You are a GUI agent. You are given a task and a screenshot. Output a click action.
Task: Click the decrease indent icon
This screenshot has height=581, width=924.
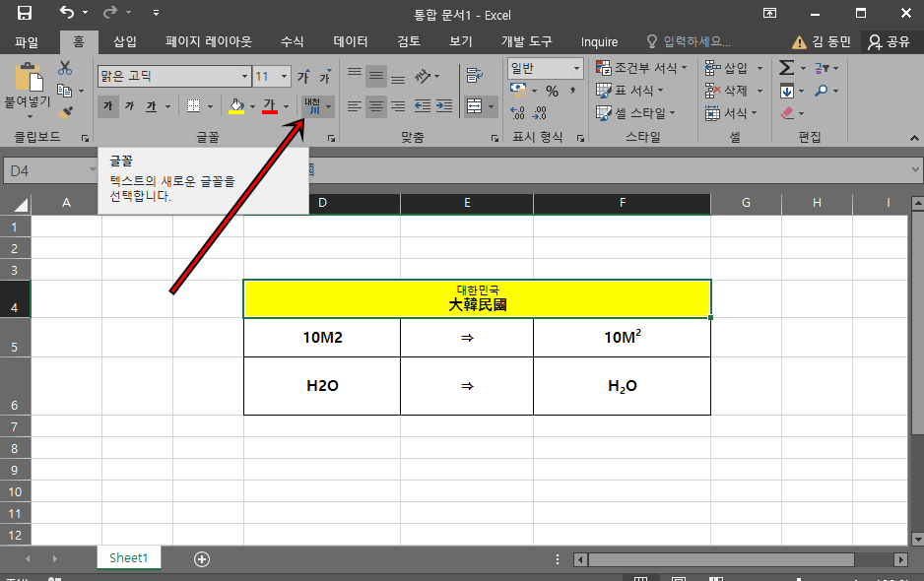coord(422,106)
